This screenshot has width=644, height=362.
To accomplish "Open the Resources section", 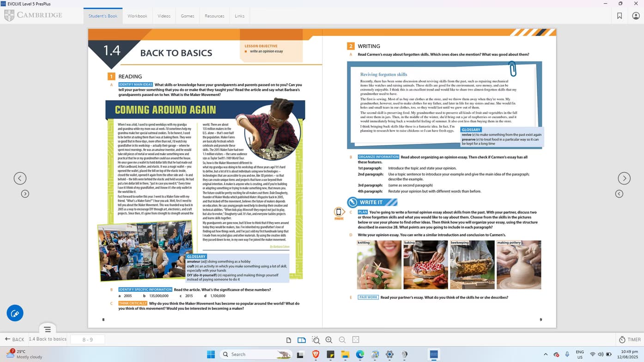I will pos(214,15).
